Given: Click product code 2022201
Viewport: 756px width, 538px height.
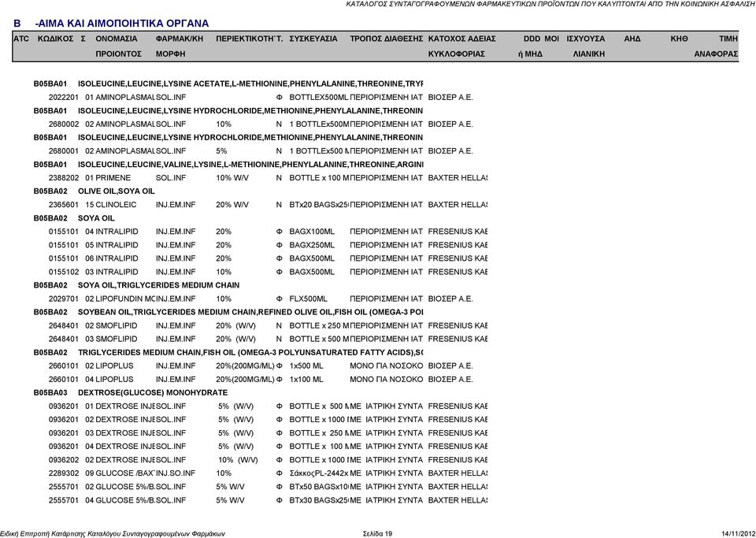Looking at the screenshot, I should pyautogui.click(x=63, y=98).
